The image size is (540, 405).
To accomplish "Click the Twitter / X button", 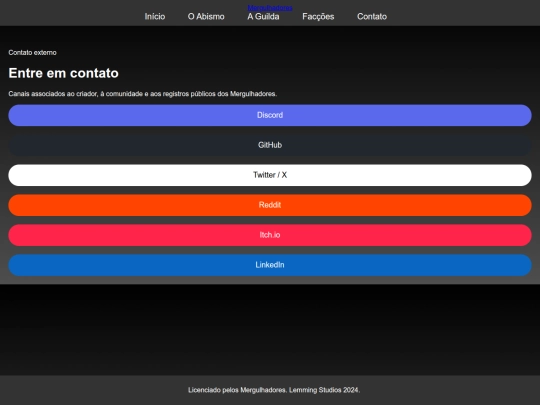I will [x=270, y=175].
